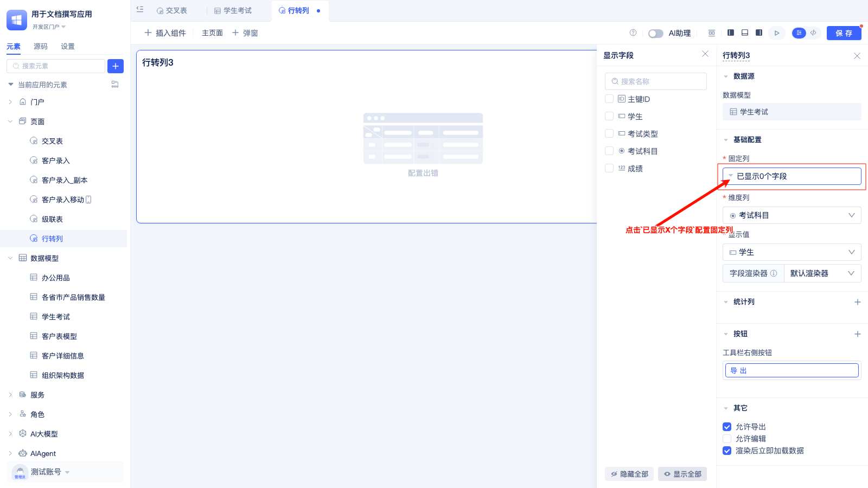
Task: Uncheck the 允许导出 checkbox
Action: pyautogui.click(x=727, y=427)
